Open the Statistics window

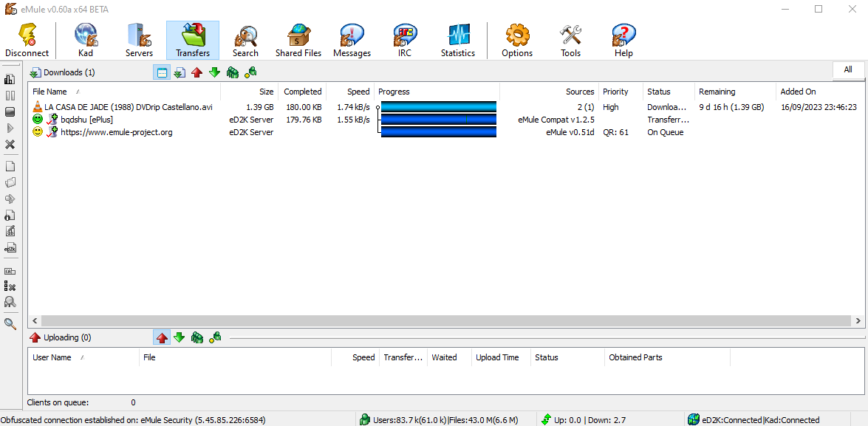point(458,41)
